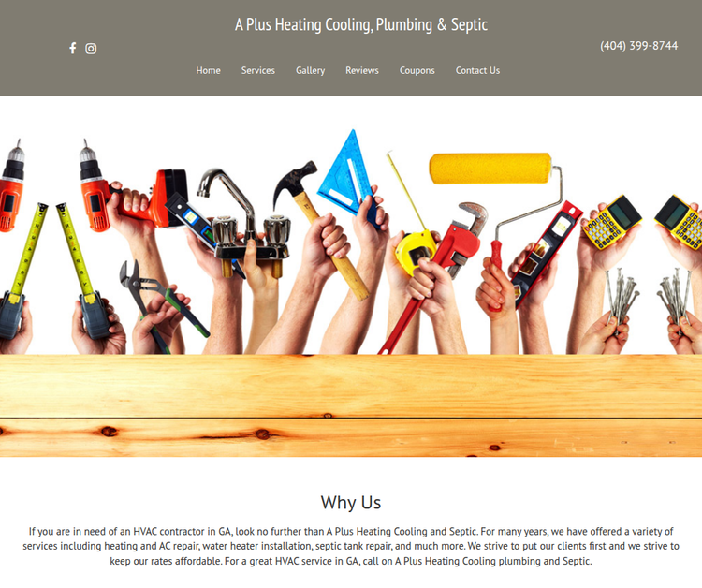The height and width of the screenshot is (588, 702).
Task: Open the Facebook page icon
Action: (x=72, y=48)
